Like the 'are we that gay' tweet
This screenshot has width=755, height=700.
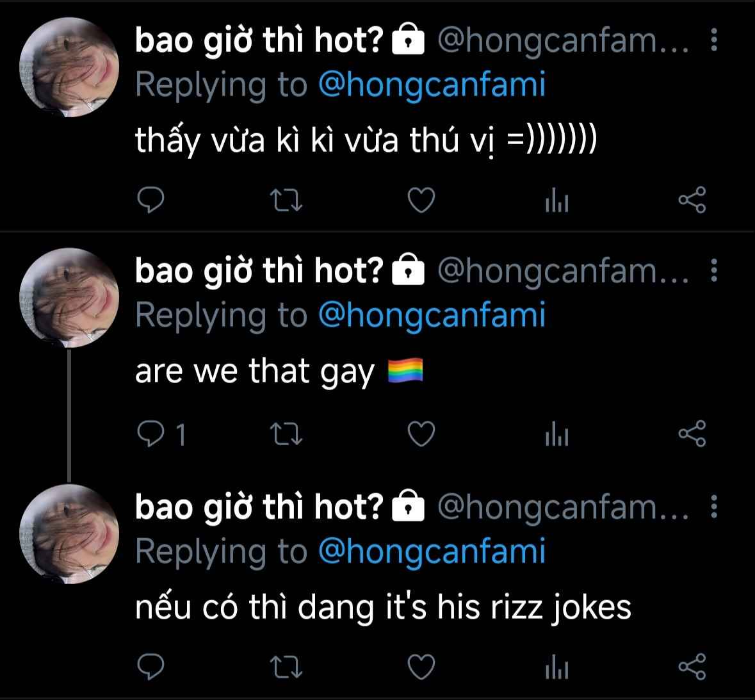tap(421, 434)
